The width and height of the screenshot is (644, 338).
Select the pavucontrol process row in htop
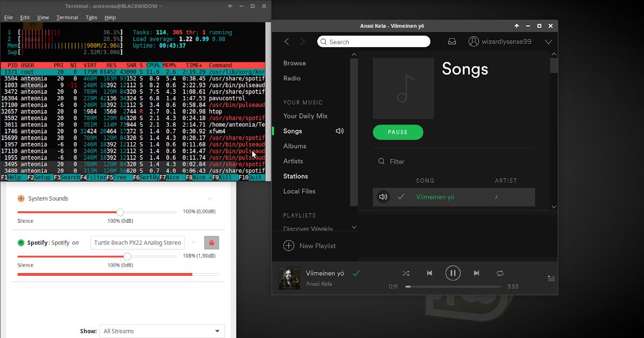pyautogui.click(x=133, y=98)
